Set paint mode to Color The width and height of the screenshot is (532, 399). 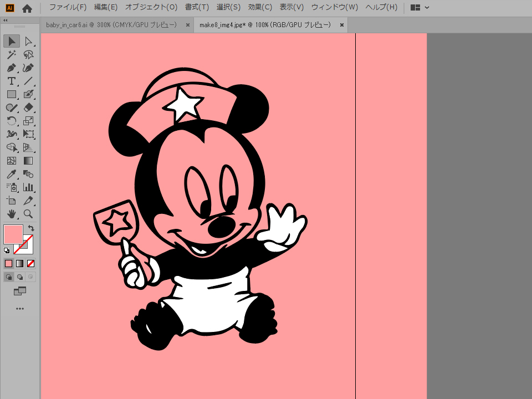(x=9, y=263)
